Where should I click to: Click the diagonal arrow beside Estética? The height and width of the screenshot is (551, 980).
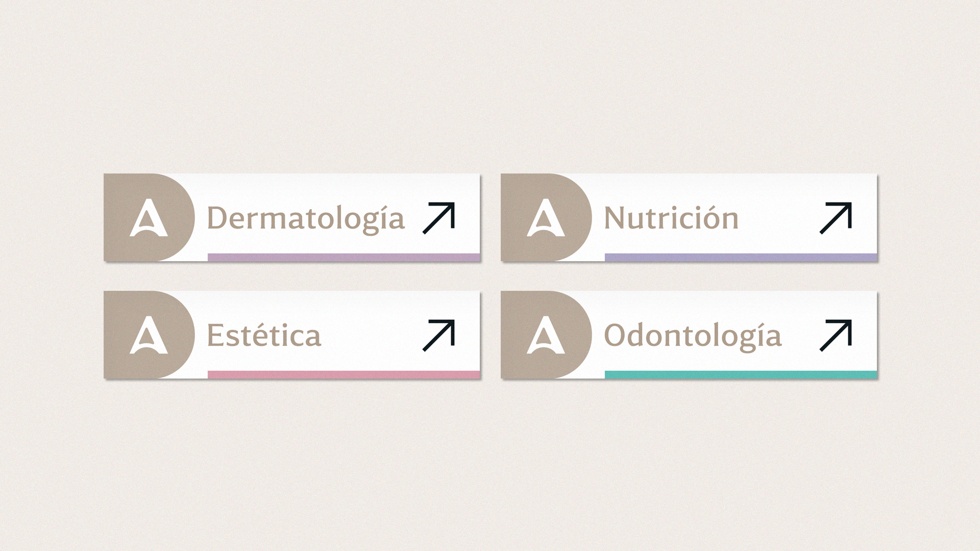439,335
